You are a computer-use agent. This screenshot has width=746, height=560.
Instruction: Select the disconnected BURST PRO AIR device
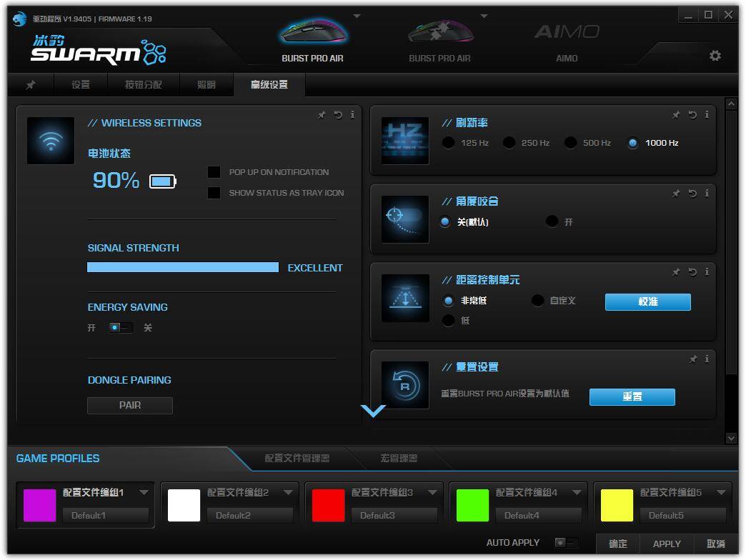tap(439, 41)
